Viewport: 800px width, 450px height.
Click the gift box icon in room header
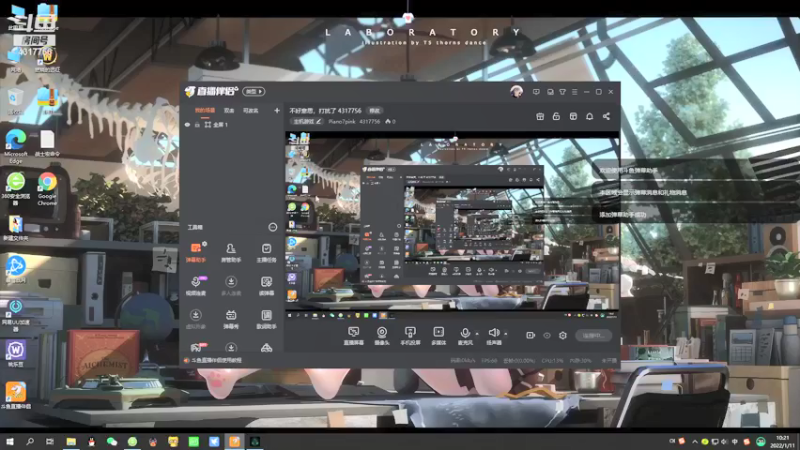(540, 116)
